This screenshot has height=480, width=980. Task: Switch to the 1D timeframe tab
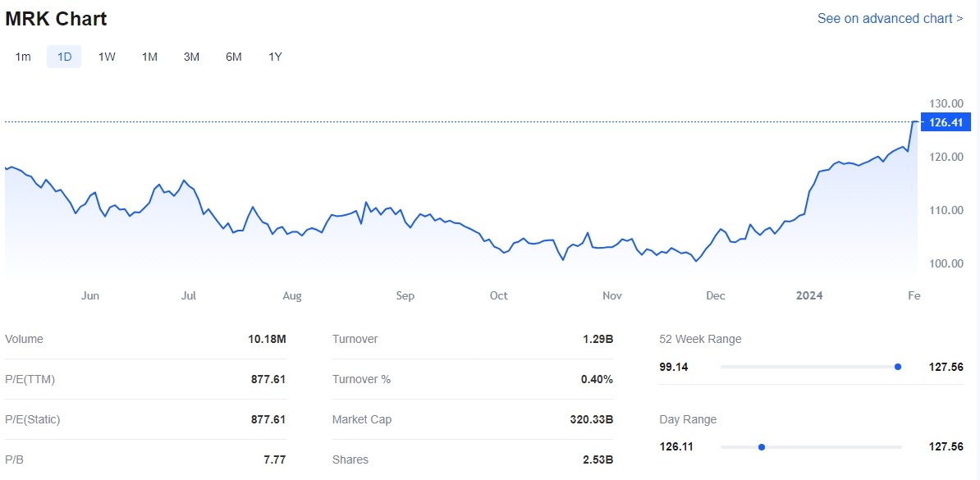pos(64,57)
